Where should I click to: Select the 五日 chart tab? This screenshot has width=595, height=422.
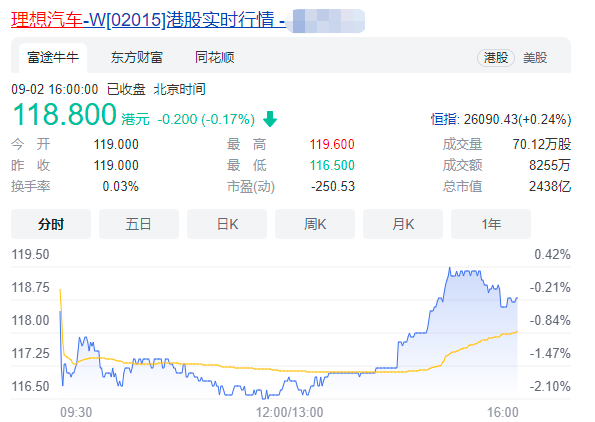coord(139,224)
